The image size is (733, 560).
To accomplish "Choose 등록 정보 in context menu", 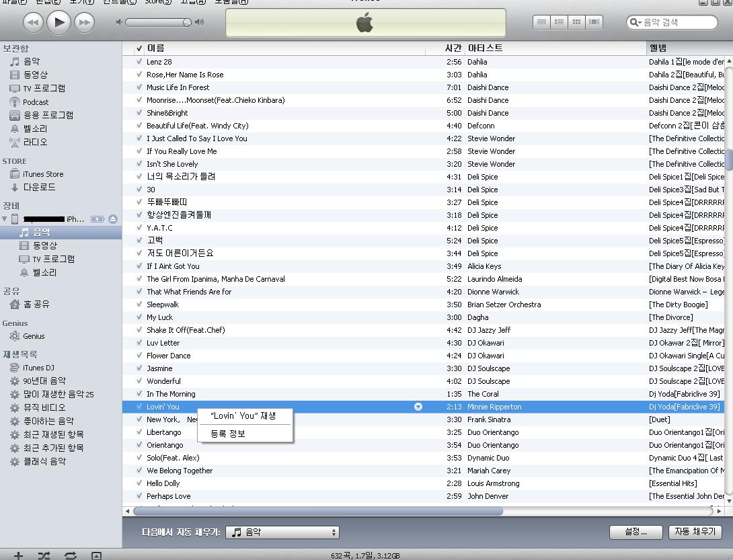I will [x=228, y=434].
